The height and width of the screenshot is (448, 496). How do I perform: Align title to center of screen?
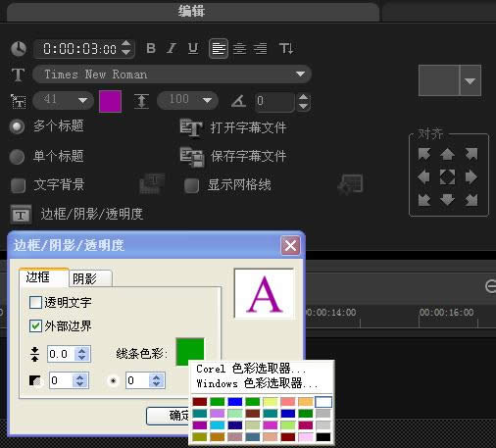[x=447, y=176]
